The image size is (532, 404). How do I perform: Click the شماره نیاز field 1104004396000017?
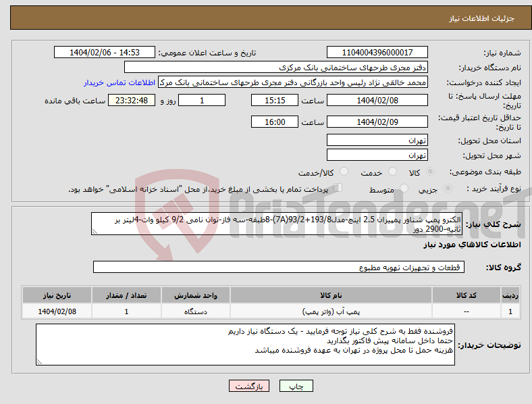[377, 52]
